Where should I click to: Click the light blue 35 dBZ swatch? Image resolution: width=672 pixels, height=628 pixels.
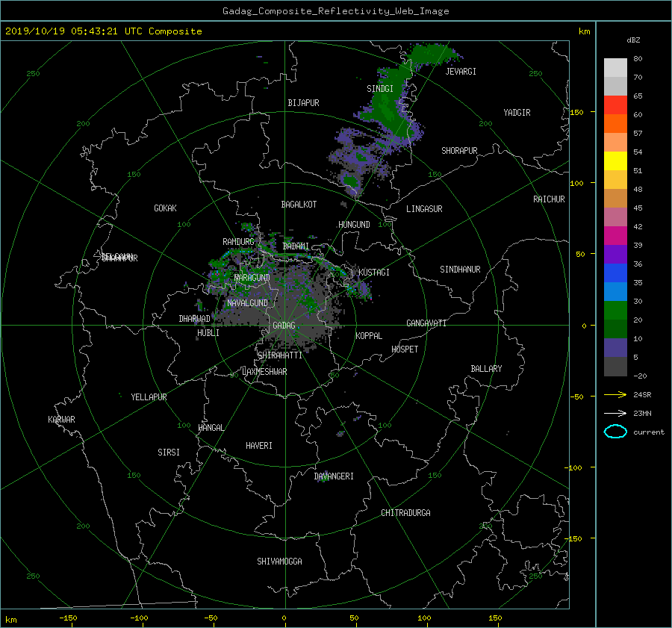tap(615, 291)
